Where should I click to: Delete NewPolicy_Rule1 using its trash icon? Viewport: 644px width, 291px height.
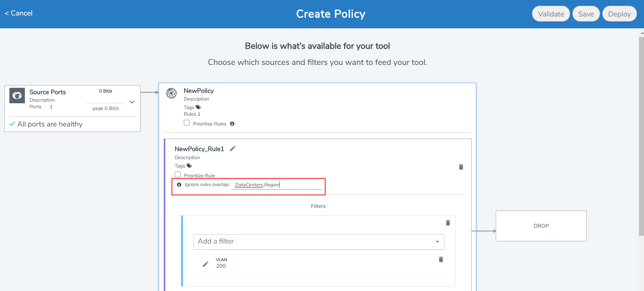click(x=461, y=167)
